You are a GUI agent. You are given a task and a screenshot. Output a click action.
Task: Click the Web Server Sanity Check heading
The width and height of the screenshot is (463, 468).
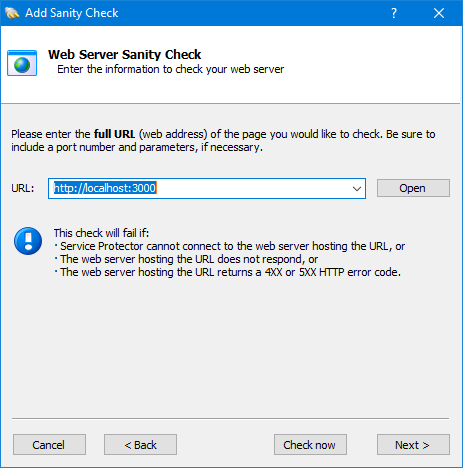(x=125, y=54)
